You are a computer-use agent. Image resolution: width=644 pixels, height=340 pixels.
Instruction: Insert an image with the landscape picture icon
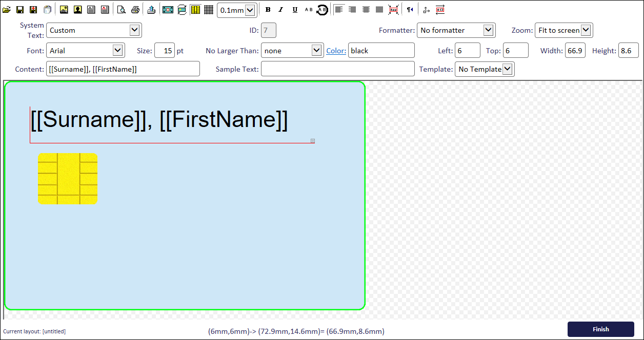click(x=64, y=9)
